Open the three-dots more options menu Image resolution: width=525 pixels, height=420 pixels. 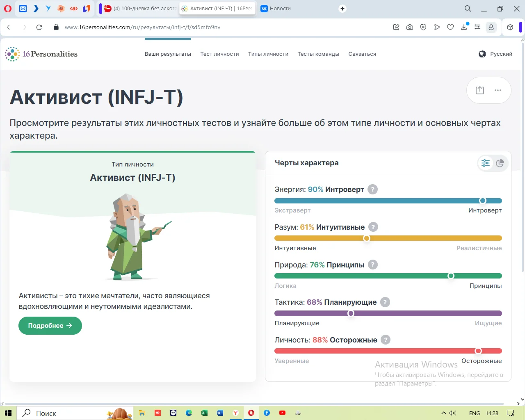[498, 90]
